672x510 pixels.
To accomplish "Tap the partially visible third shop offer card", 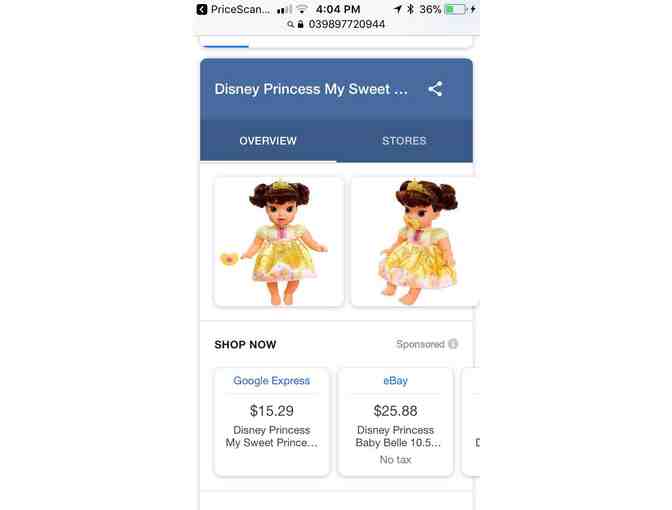I will [x=471, y=422].
